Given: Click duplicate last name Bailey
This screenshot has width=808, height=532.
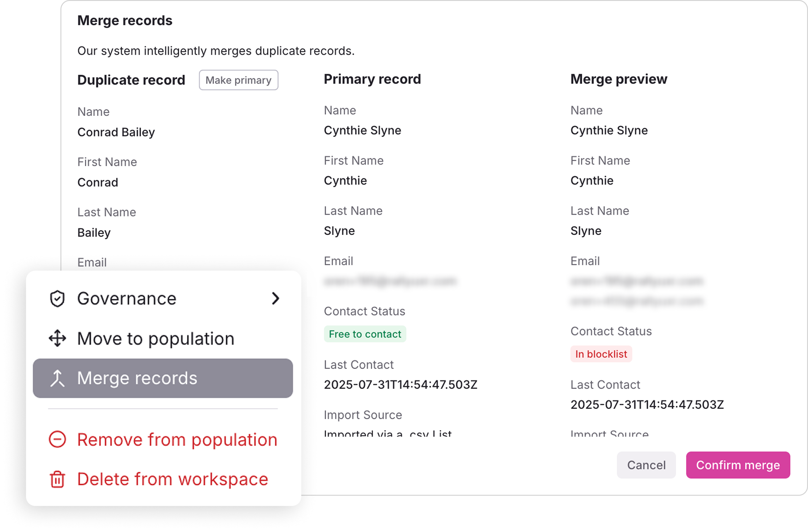Looking at the screenshot, I should (x=94, y=233).
